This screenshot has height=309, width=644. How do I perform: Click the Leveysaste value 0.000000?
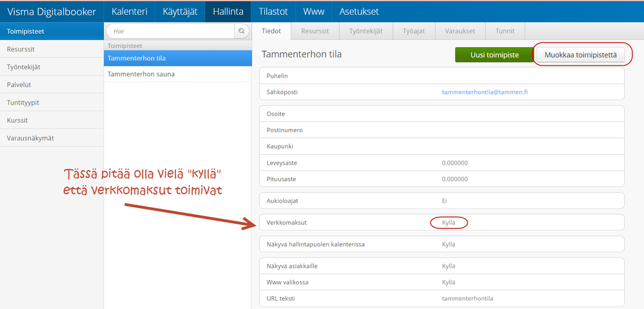(454, 163)
